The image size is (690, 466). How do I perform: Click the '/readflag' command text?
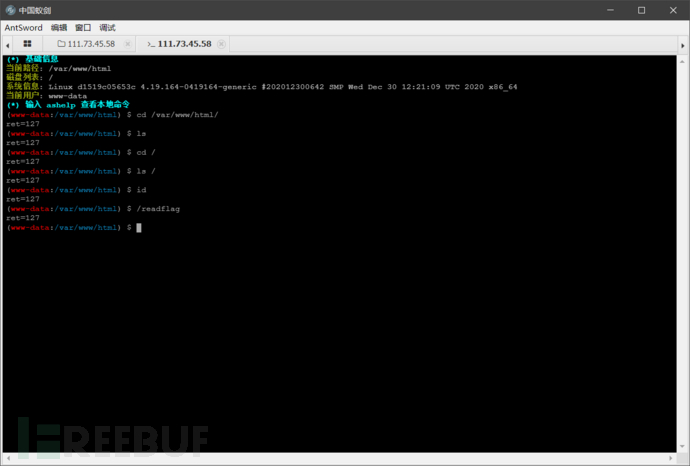[x=158, y=209]
